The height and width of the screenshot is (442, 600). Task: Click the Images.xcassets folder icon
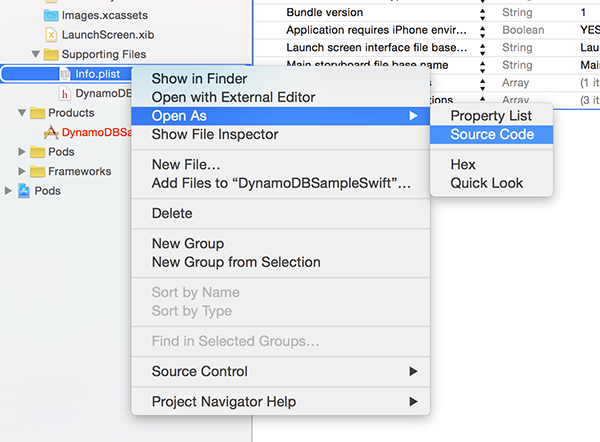(x=51, y=15)
